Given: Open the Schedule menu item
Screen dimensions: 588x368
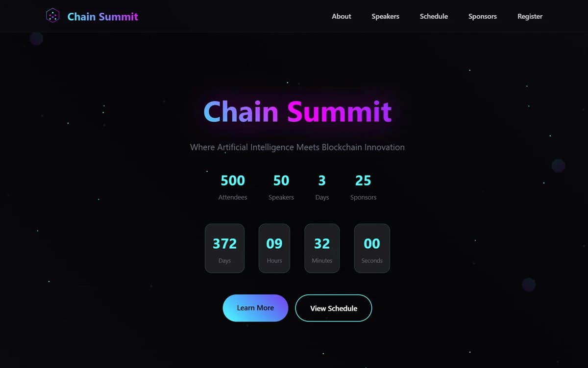Looking at the screenshot, I should tap(434, 16).
